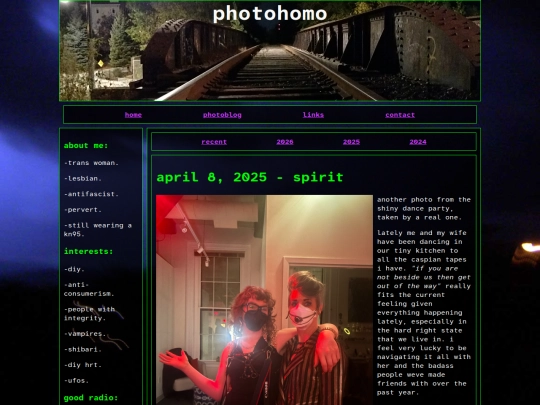This screenshot has height=405, width=540.
Task: Click the photohomo site title
Action: 270,14
